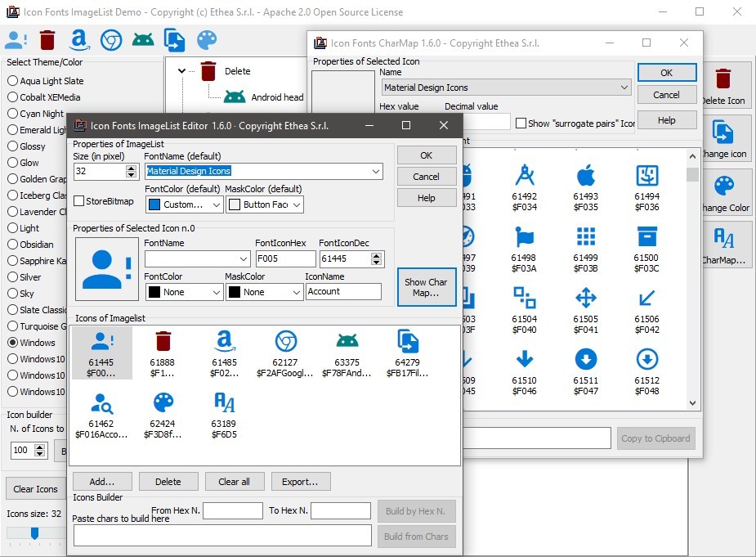Click the Clear Icons button in main window

tap(35, 489)
